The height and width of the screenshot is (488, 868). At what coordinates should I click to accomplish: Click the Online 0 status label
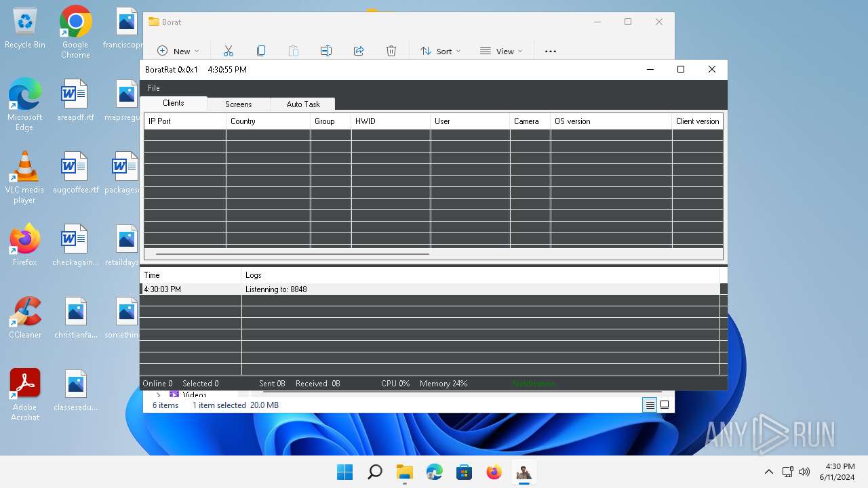(157, 384)
